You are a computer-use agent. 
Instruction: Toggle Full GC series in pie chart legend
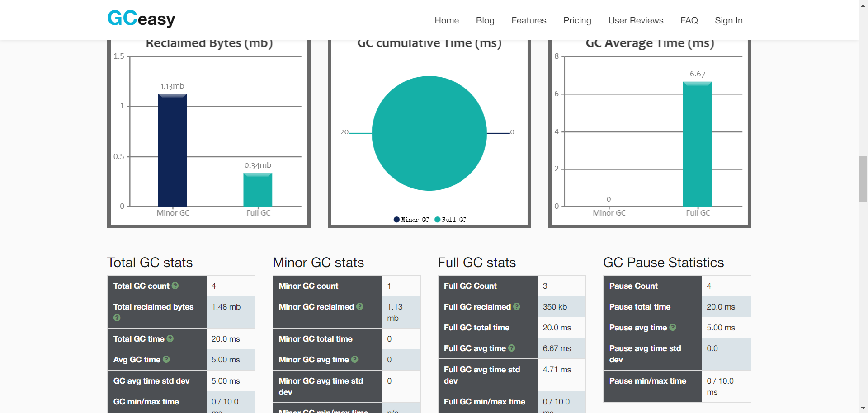[450, 220]
